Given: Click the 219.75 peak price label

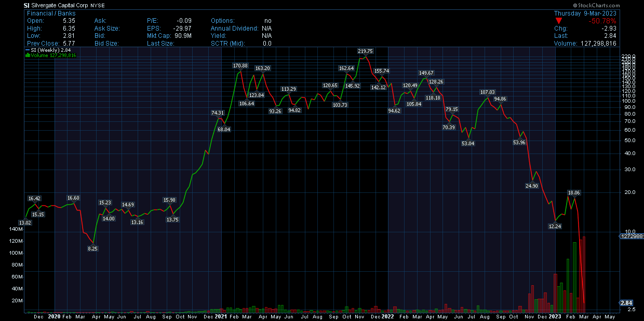Looking at the screenshot, I should [366, 51].
